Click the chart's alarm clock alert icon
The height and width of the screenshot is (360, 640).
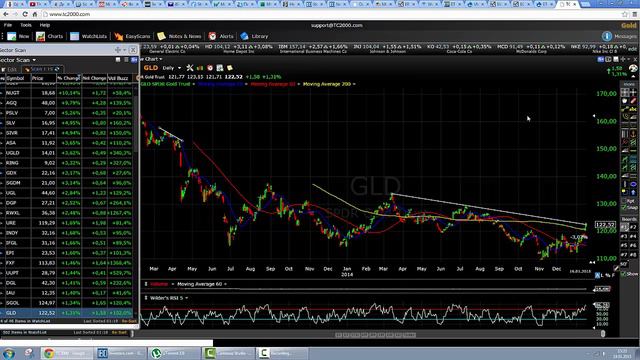point(210,68)
